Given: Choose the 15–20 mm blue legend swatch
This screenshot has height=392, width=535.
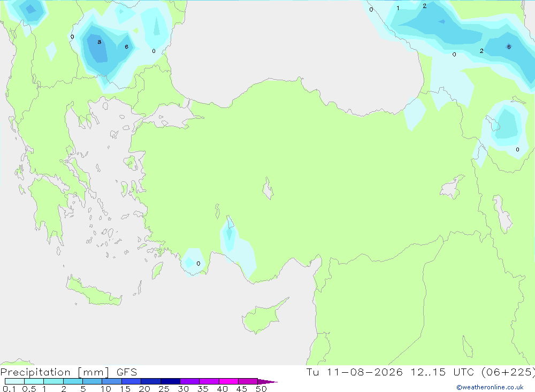Looking at the screenshot, I should click(x=132, y=381).
